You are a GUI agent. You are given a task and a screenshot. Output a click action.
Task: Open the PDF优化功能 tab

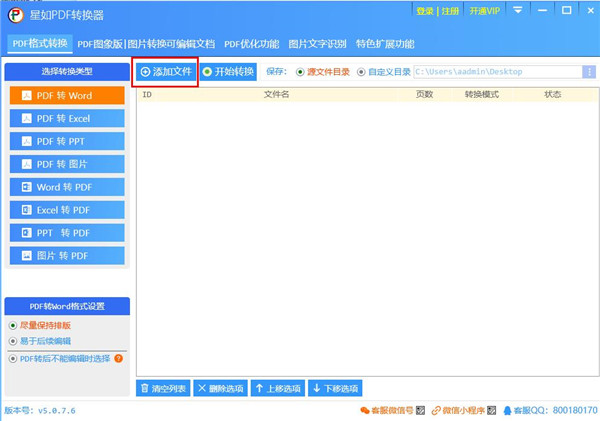(x=251, y=44)
